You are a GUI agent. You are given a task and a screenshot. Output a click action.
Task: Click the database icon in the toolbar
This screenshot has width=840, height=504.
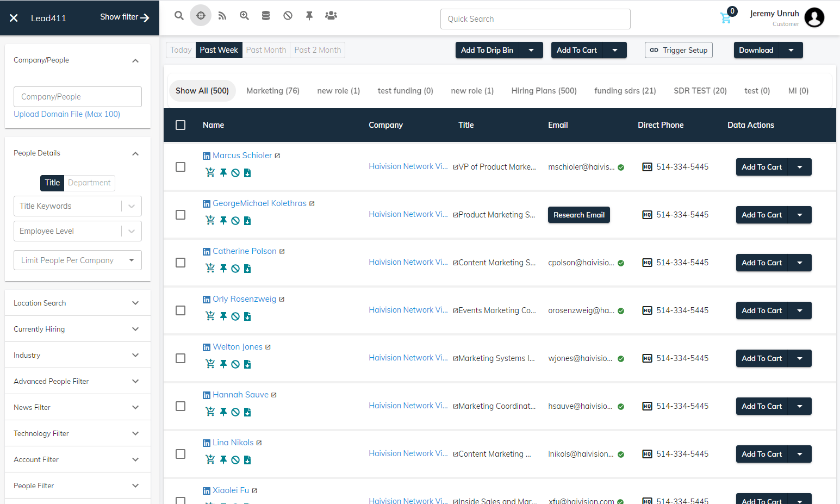265,15
